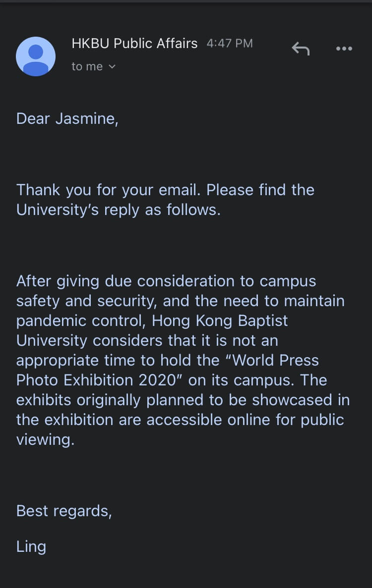The width and height of the screenshot is (372, 588).
Task: Expand recipient details with the 'to me' chevron
Action: point(112,67)
